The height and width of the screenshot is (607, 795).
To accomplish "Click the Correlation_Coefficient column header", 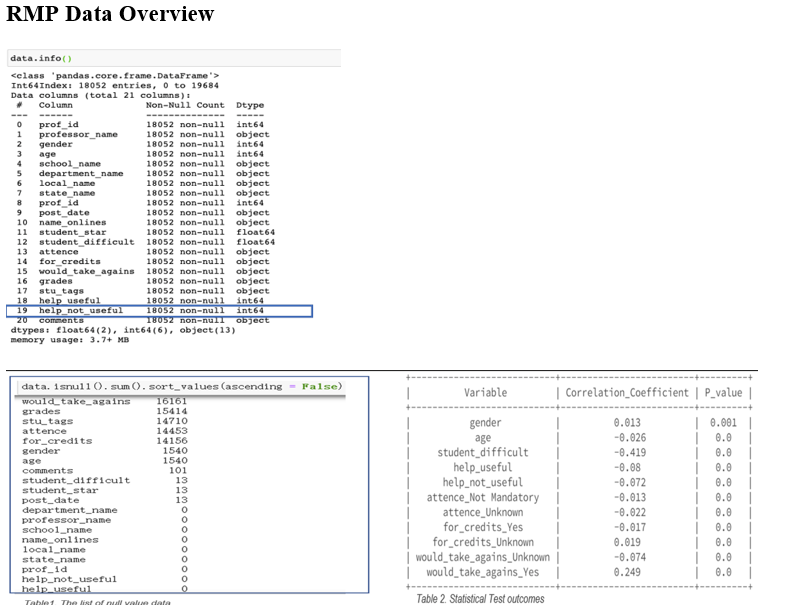I will (x=627, y=393).
